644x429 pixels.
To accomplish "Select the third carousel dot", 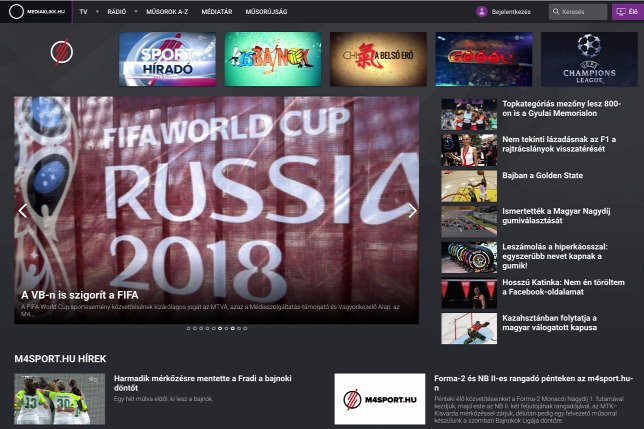I will 201,328.
